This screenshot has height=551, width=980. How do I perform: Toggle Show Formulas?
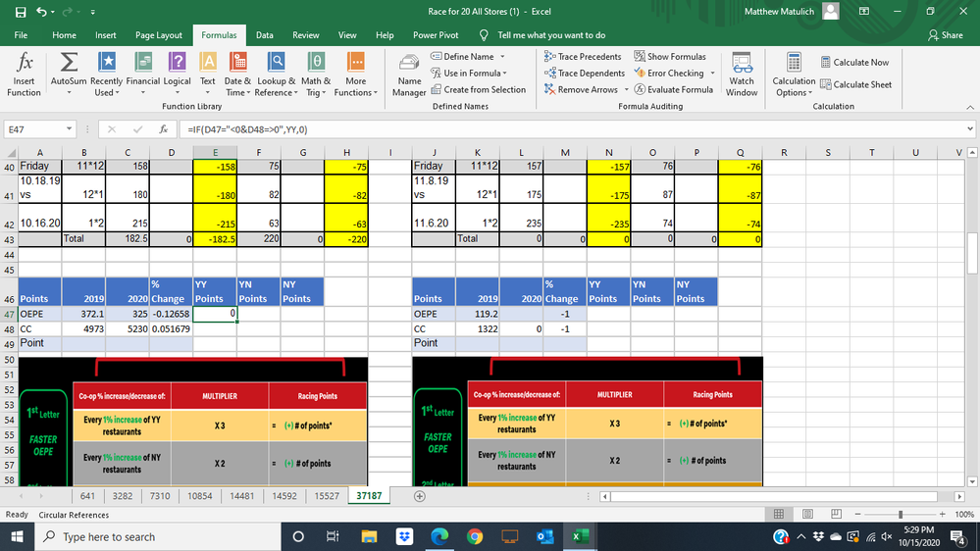(x=670, y=56)
